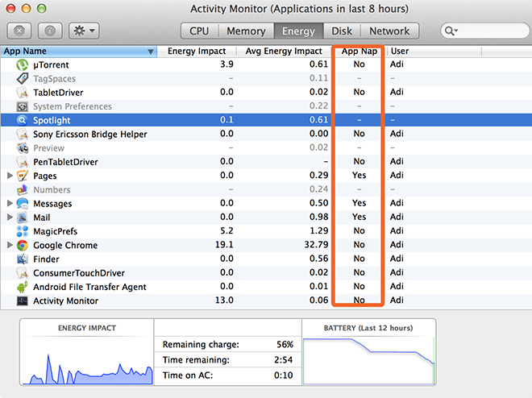Click the Quit Process toolbar button
This screenshot has height=398, width=532.
[19, 31]
